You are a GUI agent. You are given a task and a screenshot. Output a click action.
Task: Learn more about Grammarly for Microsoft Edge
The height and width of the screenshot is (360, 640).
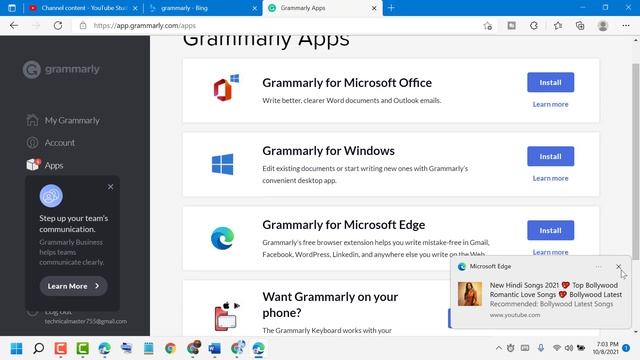point(550,252)
